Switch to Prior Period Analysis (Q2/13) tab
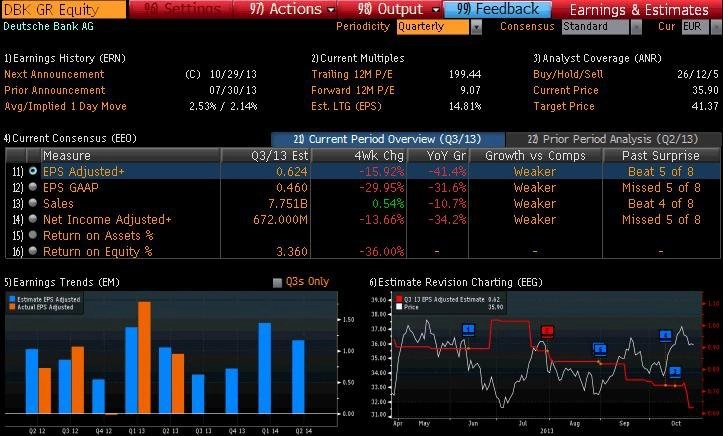Viewport: 723px width, 436px height. (613, 139)
